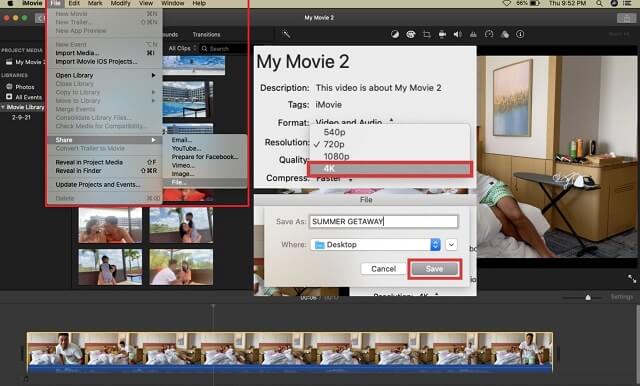The image size is (640, 386).
Task: Click the battery status icon
Action: (535, 3)
